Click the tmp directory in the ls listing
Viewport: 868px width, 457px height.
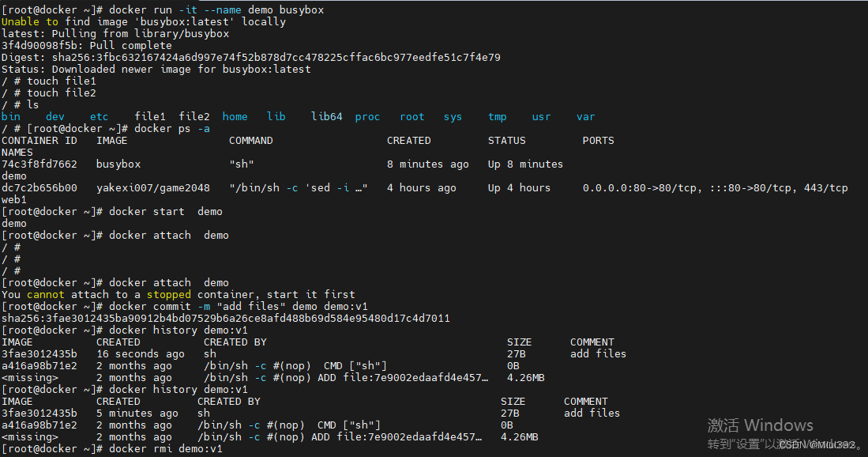497,116
